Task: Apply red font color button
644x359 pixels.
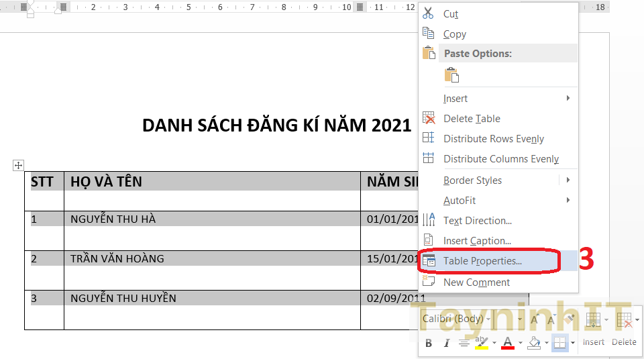Action: click(x=508, y=343)
